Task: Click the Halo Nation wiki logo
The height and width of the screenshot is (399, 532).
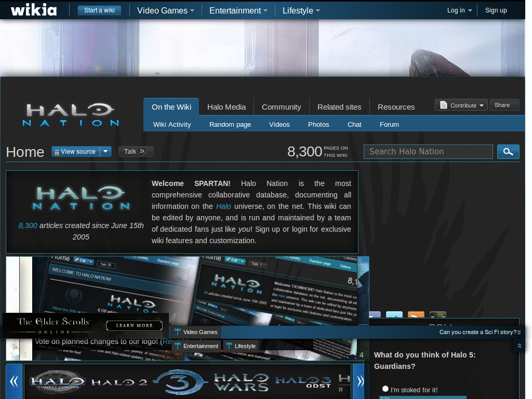Action: tap(70, 114)
